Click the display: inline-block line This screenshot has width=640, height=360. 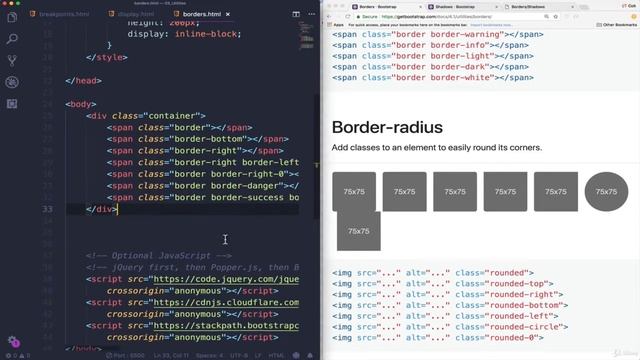coord(184,34)
